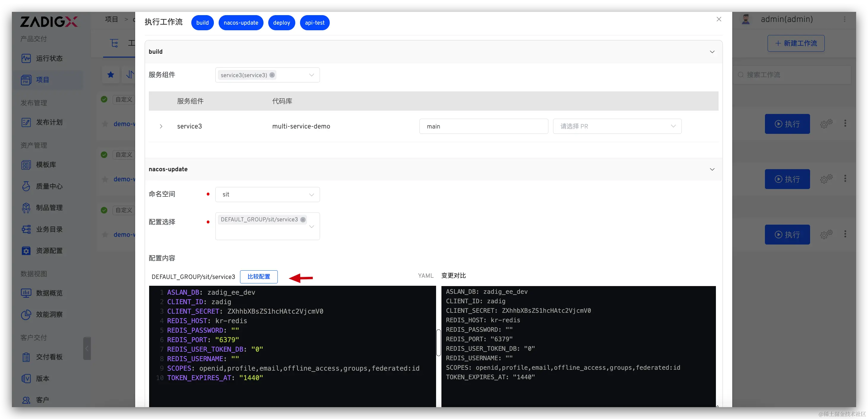Open the 请选择 PR dropdown
Image resolution: width=868 pixels, height=419 pixels.
[x=617, y=126]
